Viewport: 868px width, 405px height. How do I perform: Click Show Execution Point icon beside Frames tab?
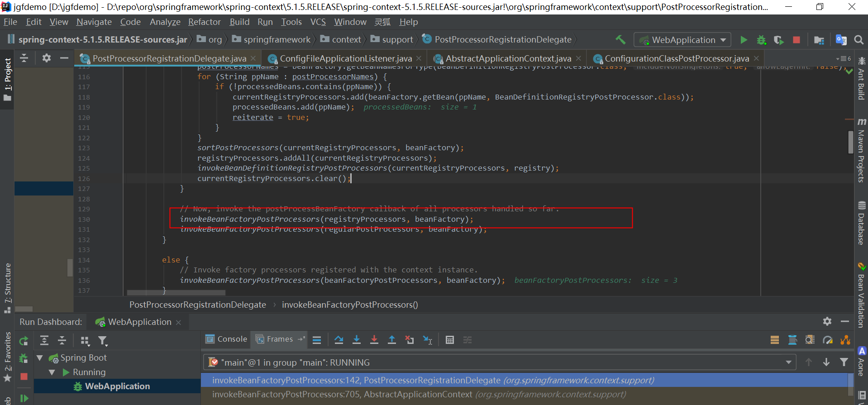(317, 340)
